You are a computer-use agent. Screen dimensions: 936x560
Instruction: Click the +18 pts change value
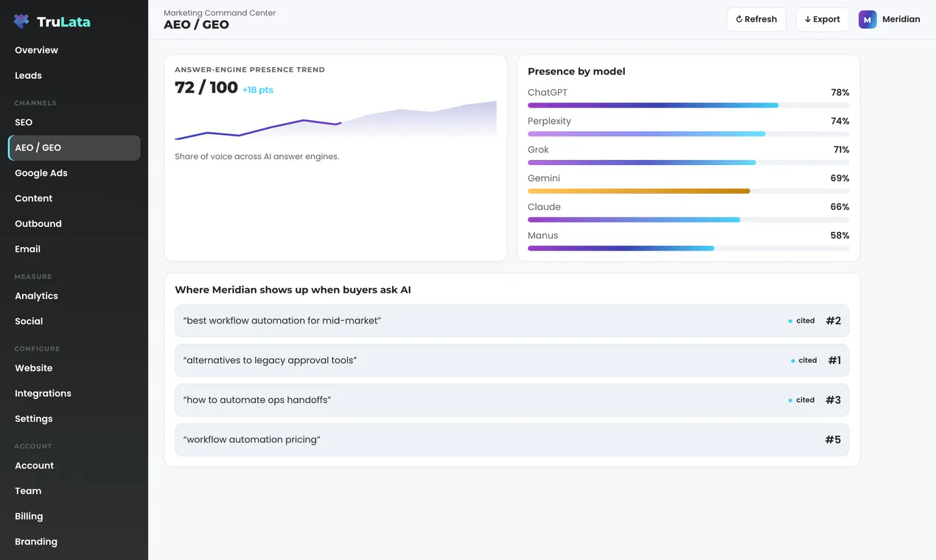click(x=258, y=90)
